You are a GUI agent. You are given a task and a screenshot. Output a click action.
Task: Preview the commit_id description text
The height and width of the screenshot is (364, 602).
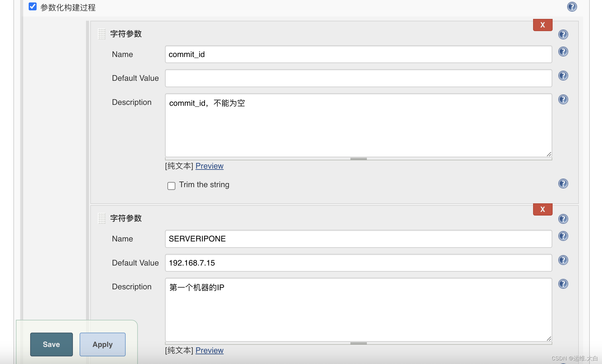[210, 166]
